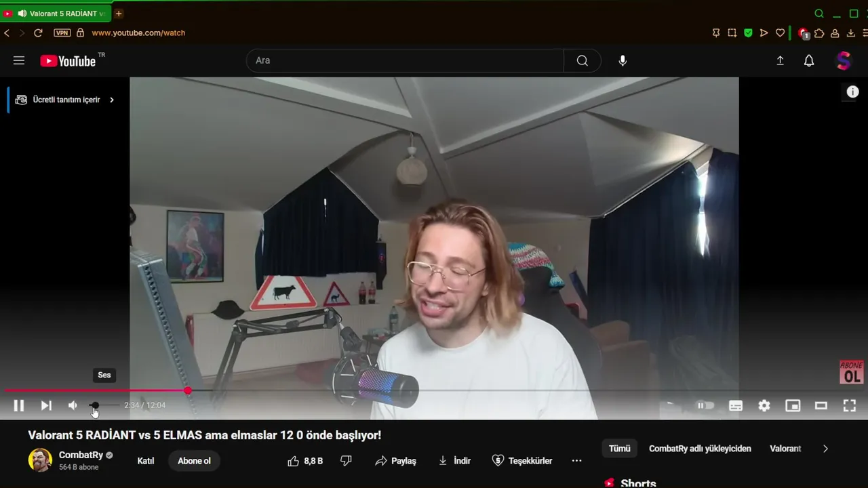Click the pin icon in browser toolbar
This screenshot has width=868, height=488.
point(716,33)
